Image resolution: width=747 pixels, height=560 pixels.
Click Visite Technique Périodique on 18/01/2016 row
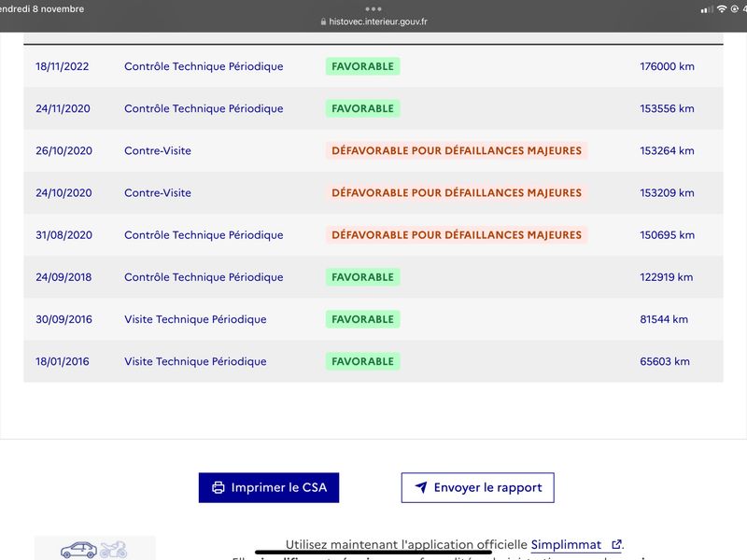195,361
